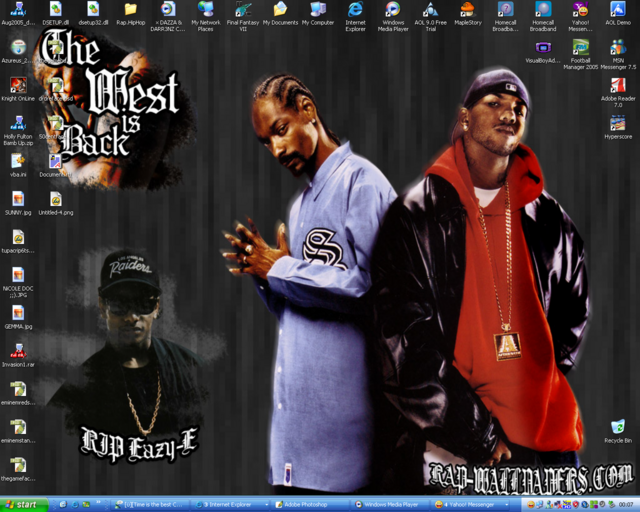Click the Quick Launch Internet Explorer icon
The height and width of the screenshot is (512, 640).
(75, 505)
